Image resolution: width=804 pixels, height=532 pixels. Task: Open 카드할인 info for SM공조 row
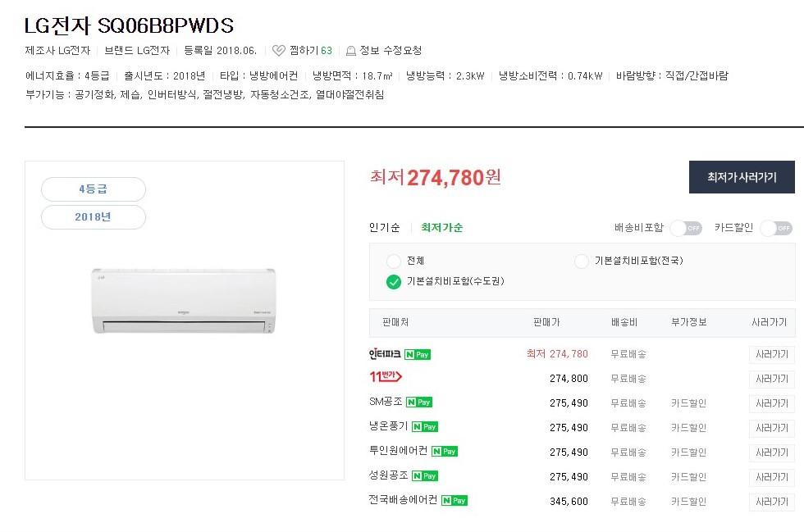point(688,403)
